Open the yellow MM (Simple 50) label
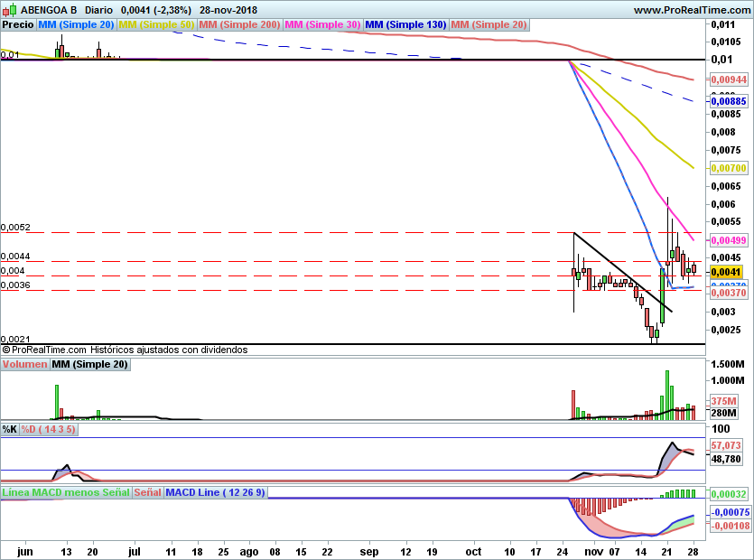754x560 pixels. click(x=156, y=24)
